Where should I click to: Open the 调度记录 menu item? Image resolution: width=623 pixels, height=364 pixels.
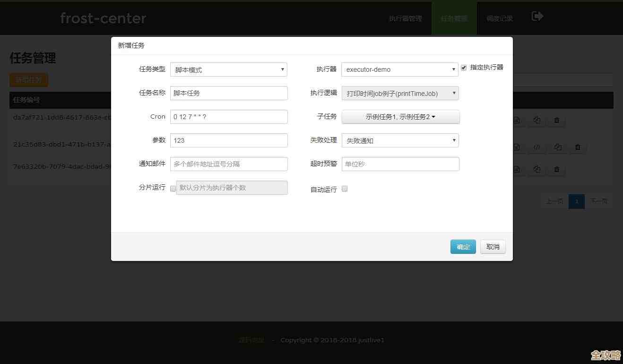click(x=499, y=18)
